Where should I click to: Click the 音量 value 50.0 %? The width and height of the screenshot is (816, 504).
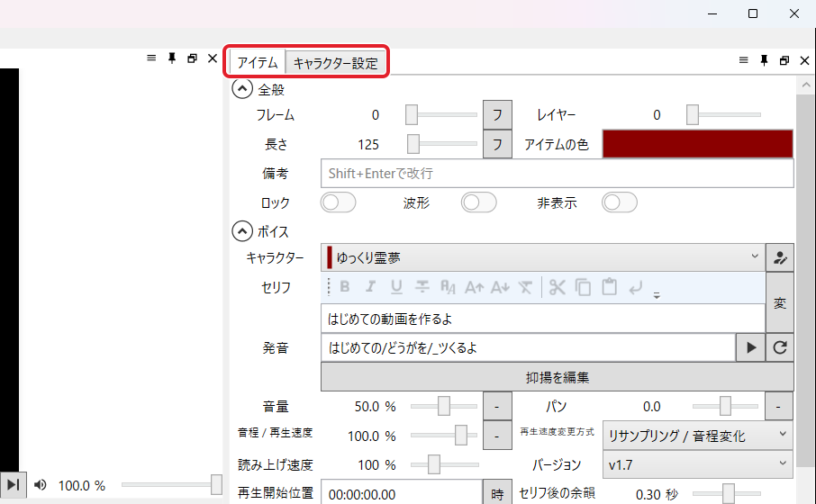376,406
